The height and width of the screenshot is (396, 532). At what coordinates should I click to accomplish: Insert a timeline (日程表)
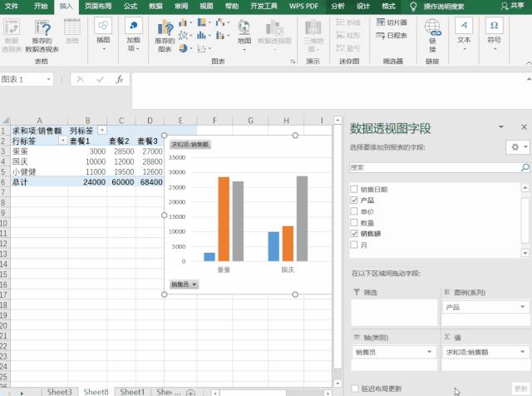392,35
